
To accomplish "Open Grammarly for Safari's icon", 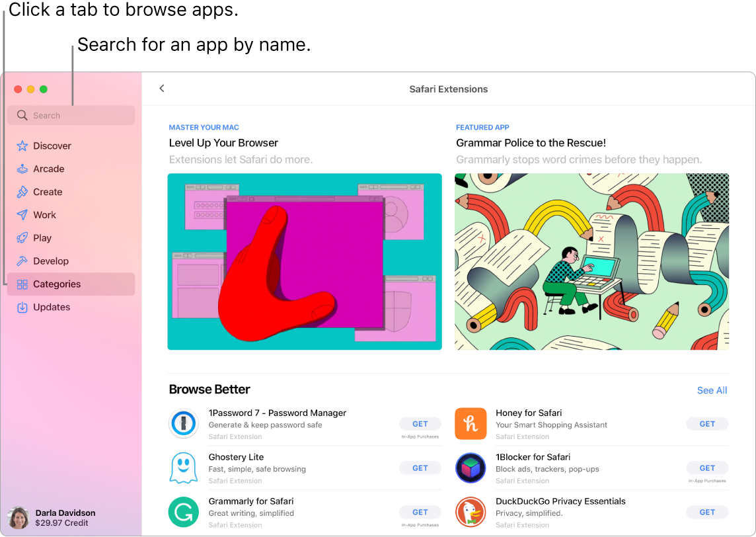I will [184, 512].
